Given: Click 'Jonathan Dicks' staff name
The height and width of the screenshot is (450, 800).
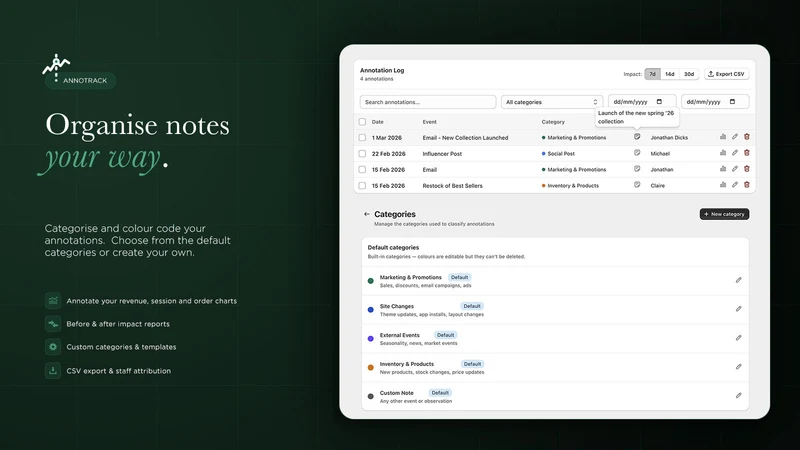Looking at the screenshot, I should 669,138.
